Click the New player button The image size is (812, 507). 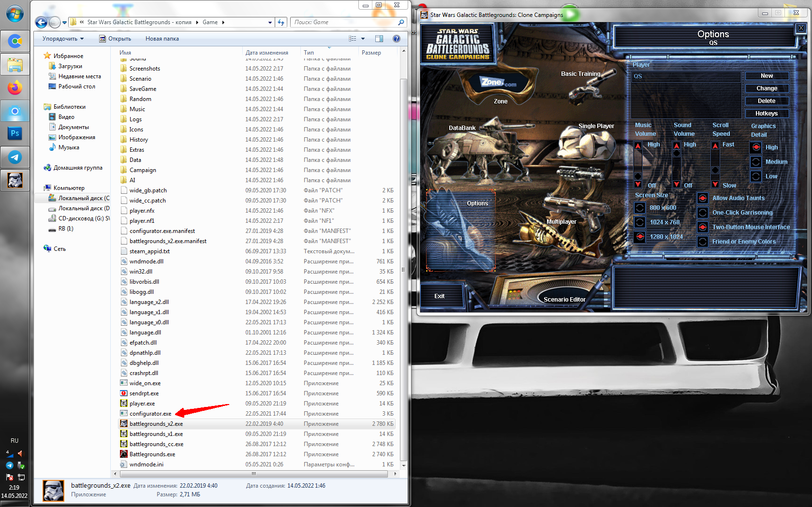click(x=767, y=76)
